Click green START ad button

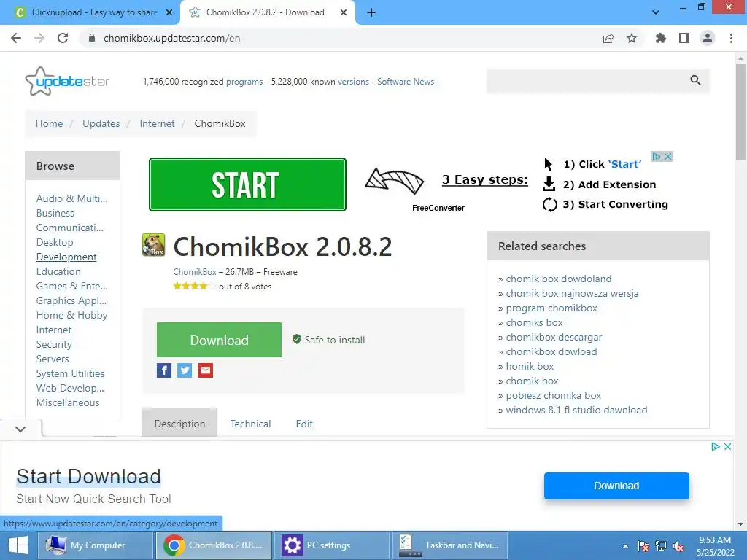coord(247,184)
